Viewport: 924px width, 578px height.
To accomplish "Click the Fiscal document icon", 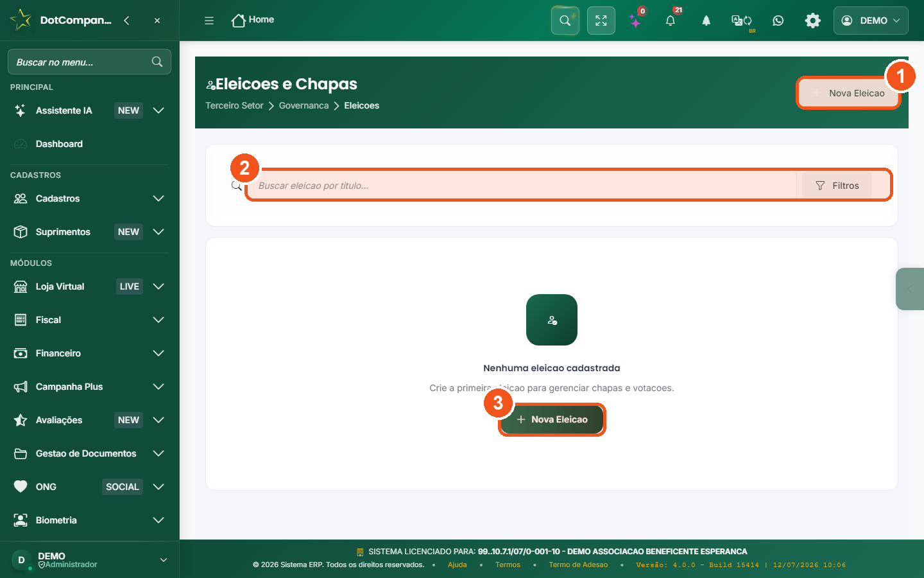I will (21, 320).
